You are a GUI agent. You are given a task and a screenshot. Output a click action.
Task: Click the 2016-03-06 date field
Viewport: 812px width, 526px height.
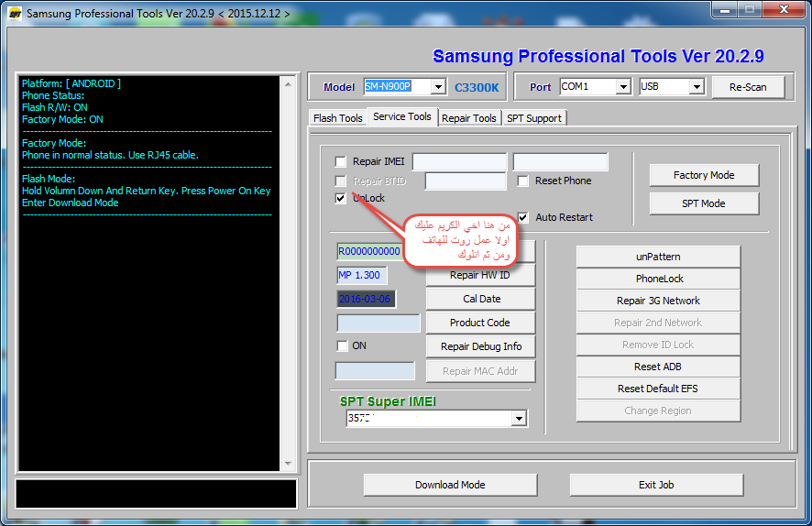coord(366,300)
